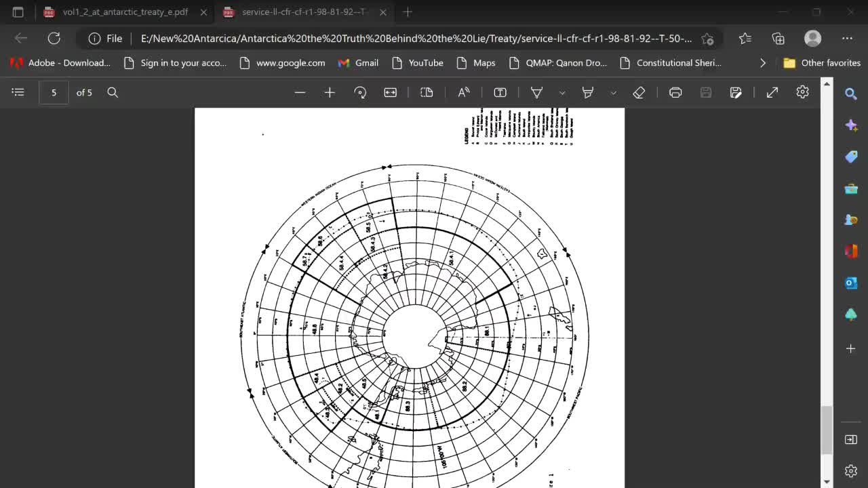Open the QMAP: Qanon Drops favorite
This screenshot has height=488, width=868.
tap(558, 63)
